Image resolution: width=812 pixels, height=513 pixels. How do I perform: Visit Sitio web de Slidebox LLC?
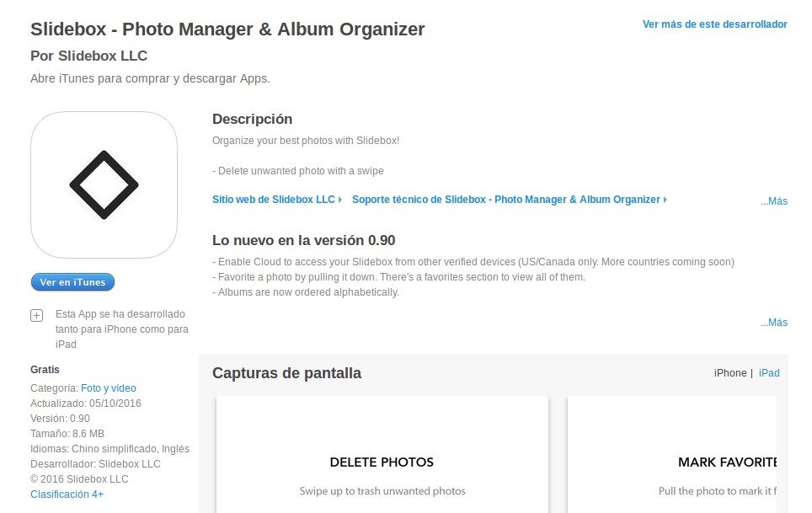coord(275,200)
